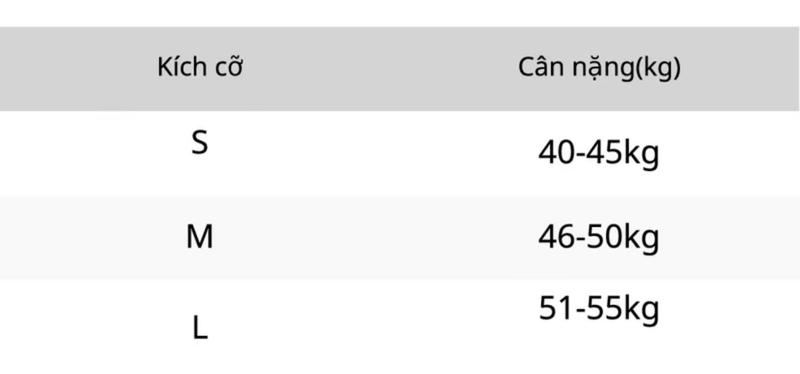The image size is (800, 374).
Task: Select the L size cell
Action: (201, 328)
